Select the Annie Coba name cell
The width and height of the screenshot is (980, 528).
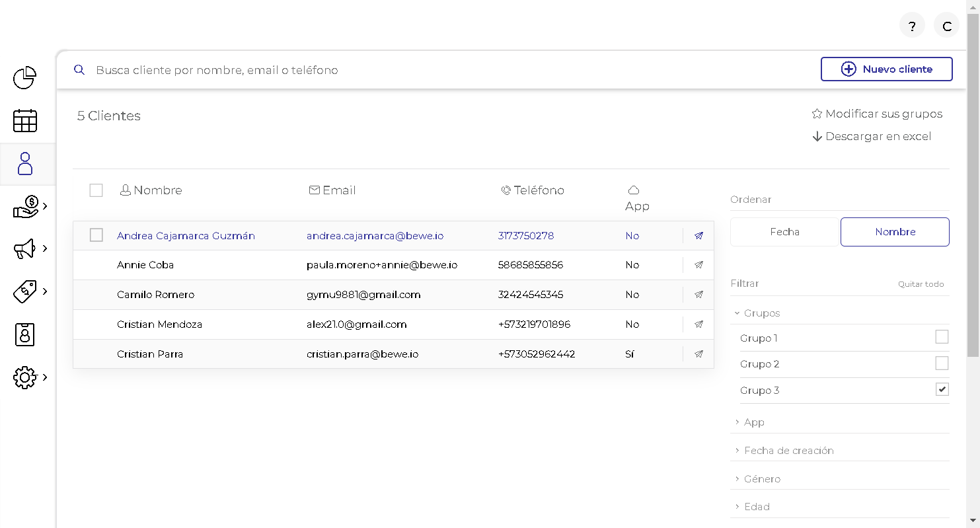pyautogui.click(x=145, y=265)
